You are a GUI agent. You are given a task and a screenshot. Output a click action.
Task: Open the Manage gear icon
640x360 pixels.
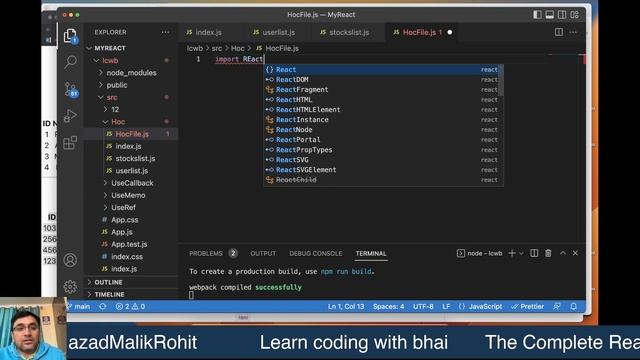tap(70, 287)
